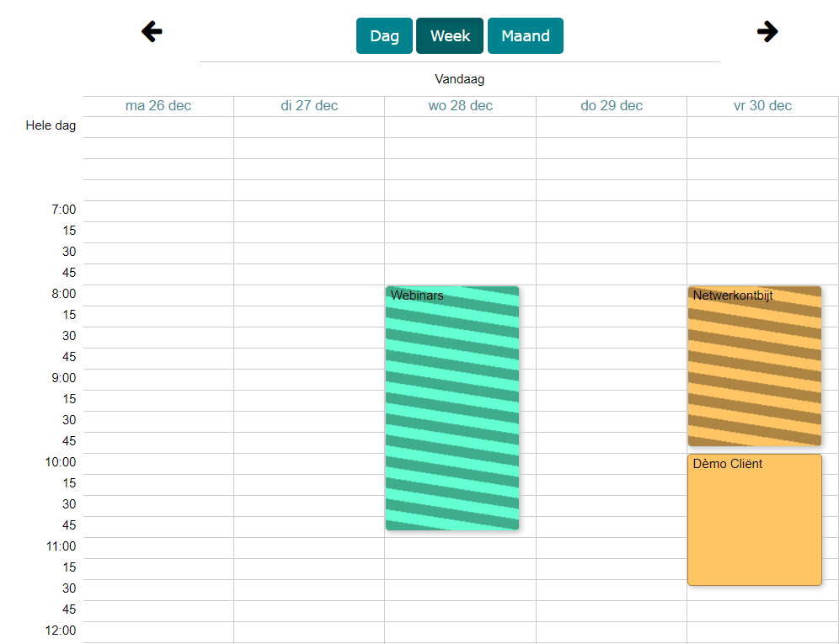The image size is (839, 644).
Task: Open the Netwerkontbijt event
Action: [x=754, y=366]
